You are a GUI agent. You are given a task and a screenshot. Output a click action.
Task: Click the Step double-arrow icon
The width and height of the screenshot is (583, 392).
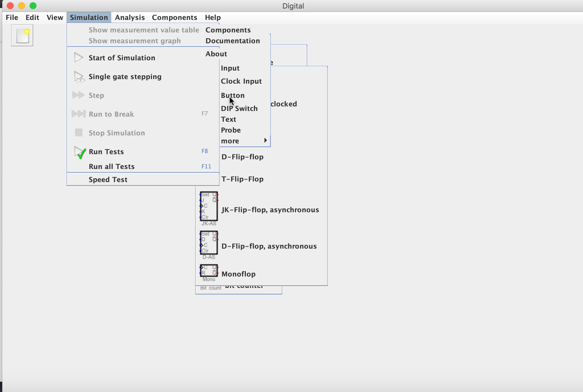[78, 95]
